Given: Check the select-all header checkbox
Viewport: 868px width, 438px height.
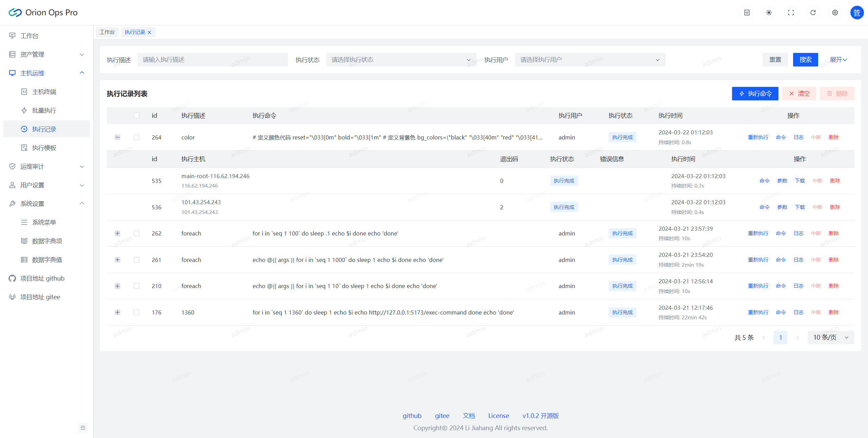Looking at the screenshot, I should point(136,116).
